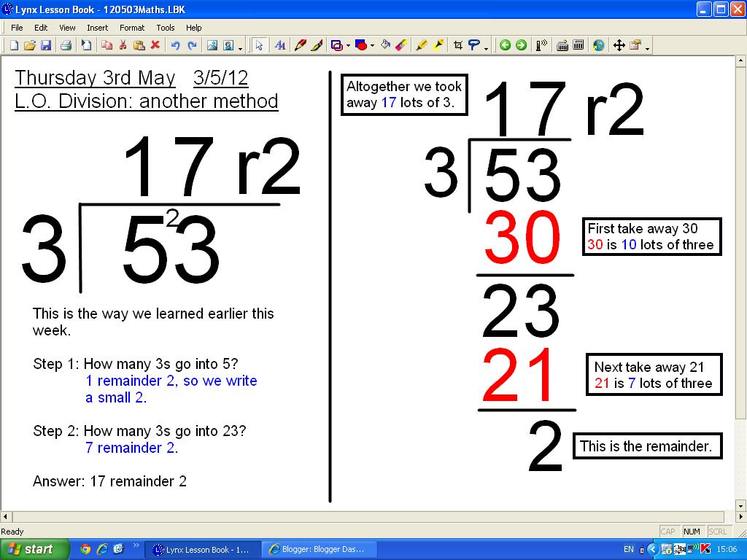Viewport: 747px width, 560px height.
Task: Switch to the Blogger Dashboard taskbar window
Action: click(x=319, y=548)
